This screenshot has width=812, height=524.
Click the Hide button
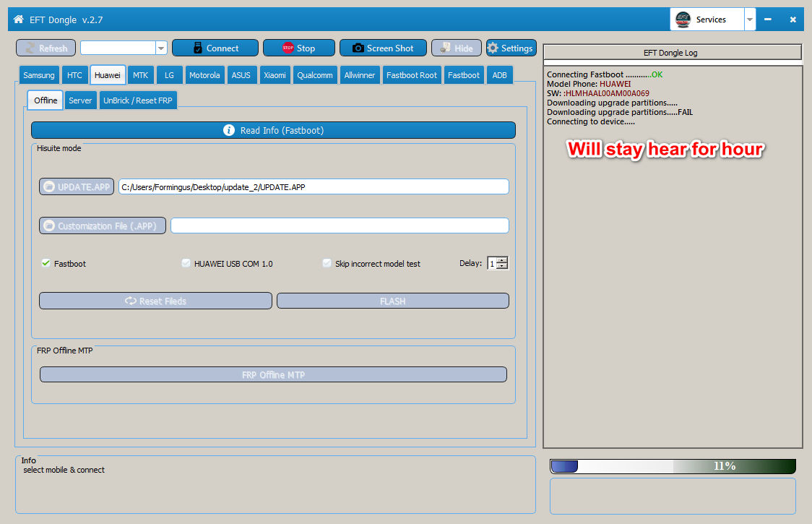457,48
